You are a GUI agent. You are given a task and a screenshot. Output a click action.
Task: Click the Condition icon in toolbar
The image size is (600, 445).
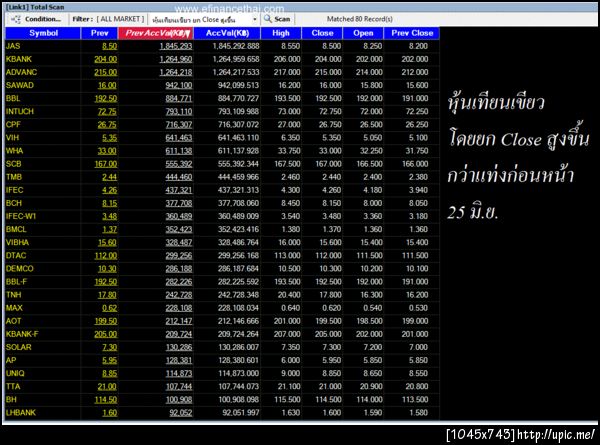click(16, 19)
